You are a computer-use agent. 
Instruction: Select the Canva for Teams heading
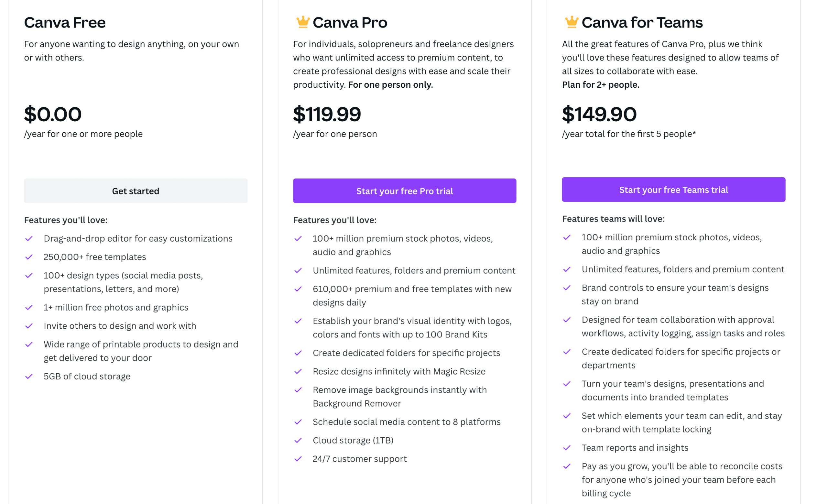(x=642, y=23)
